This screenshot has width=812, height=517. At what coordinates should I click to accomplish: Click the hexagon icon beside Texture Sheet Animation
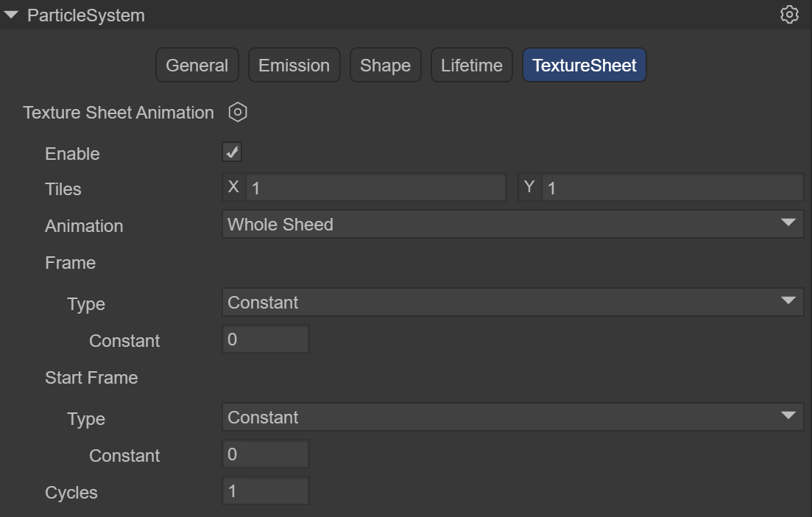(x=238, y=113)
